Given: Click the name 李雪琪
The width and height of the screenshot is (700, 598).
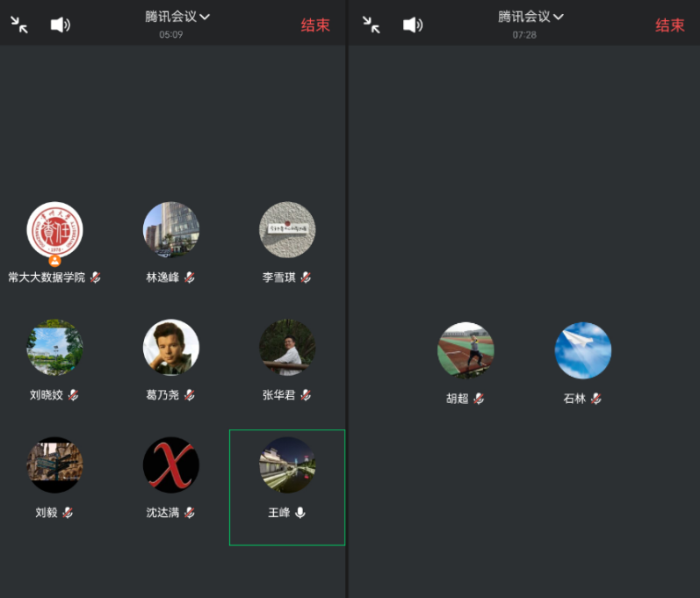Looking at the screenshot, I should click(279, 277).
